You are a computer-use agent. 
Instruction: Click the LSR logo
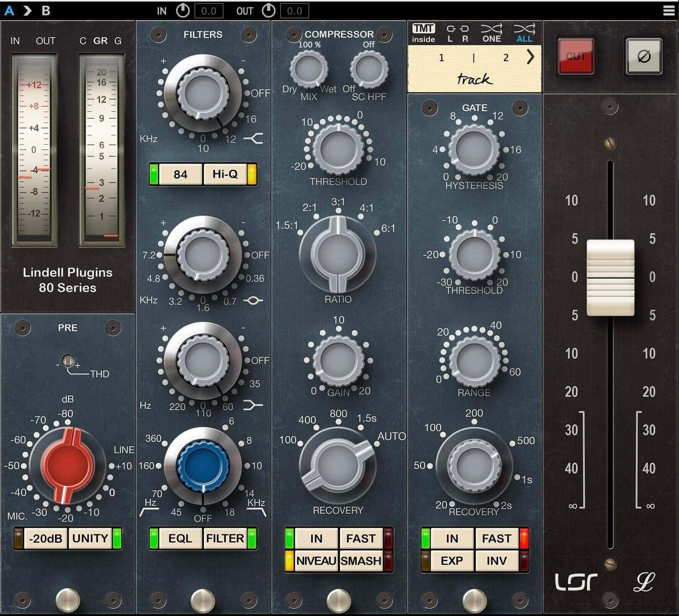click(x=576, y=582)
